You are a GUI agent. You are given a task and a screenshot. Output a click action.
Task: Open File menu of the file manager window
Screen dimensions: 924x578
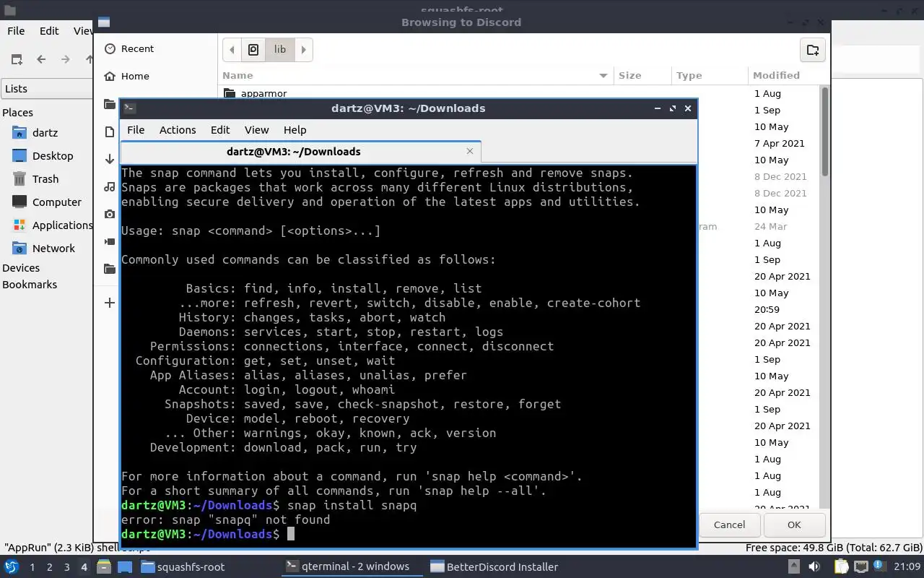[x=16, y=31]
